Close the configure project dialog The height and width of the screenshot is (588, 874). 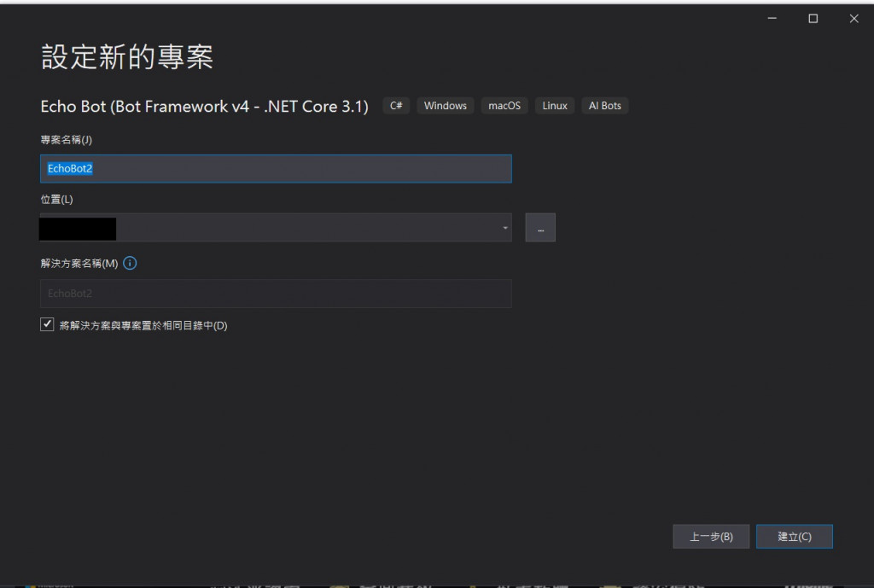click(854, 19)
